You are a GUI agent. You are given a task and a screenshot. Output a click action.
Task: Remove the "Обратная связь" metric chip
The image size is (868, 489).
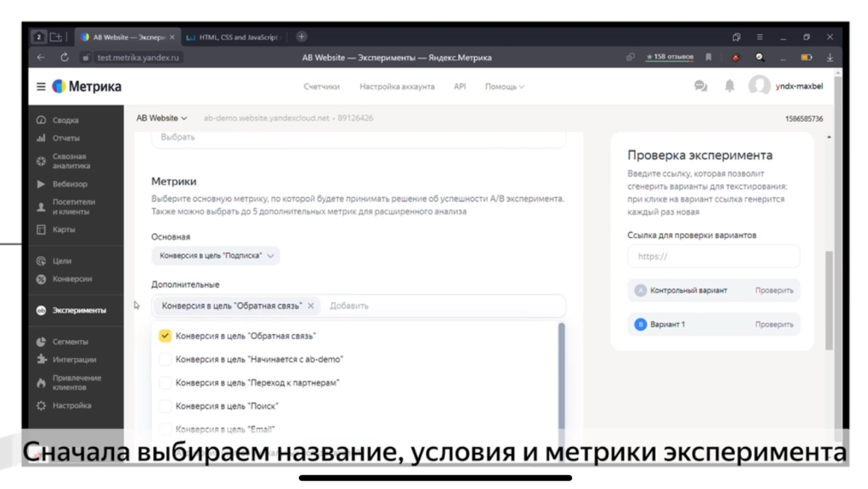click(x=311, y=306)
